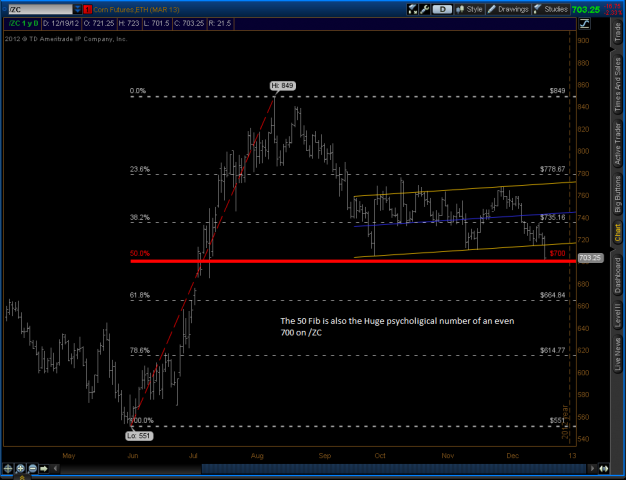Click the green 703.25 last price
The width and height of the screenshot is (626, 480).
coord(586,10)
